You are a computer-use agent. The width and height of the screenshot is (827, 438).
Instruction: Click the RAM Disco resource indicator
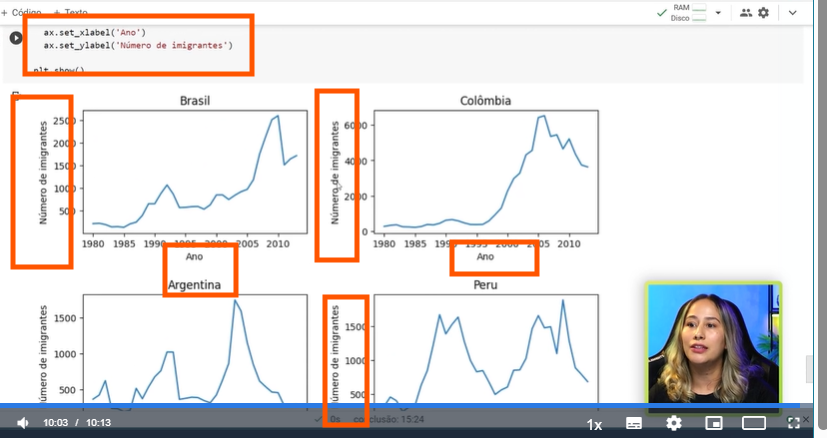tap(688, 13)
